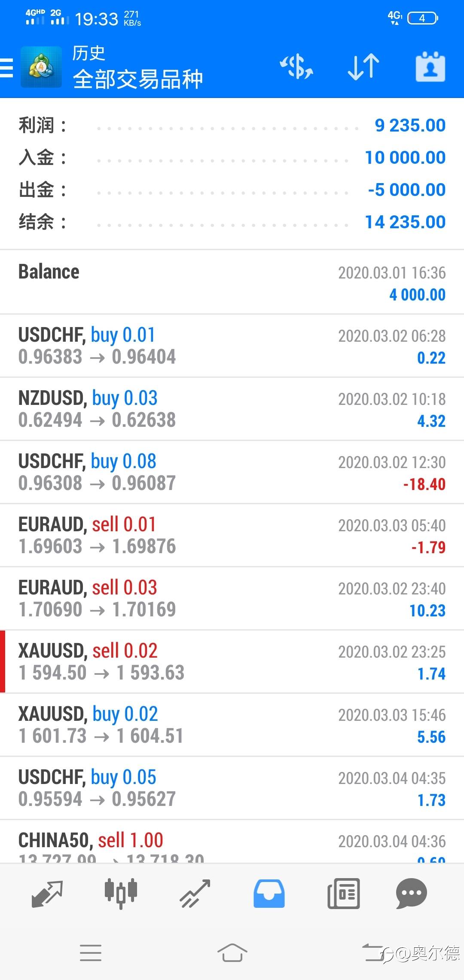The height and width of the screenshot is (980, 464).
Task: Select the XAUUSD buy 0.02 trade
Action: click(232, 725)
